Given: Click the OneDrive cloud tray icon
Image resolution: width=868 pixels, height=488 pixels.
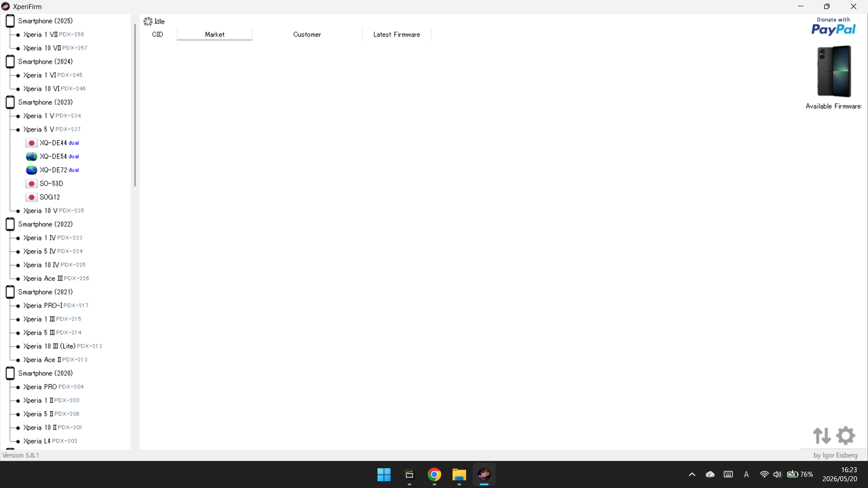Looking at the screenshot, I should coord(710,474).
